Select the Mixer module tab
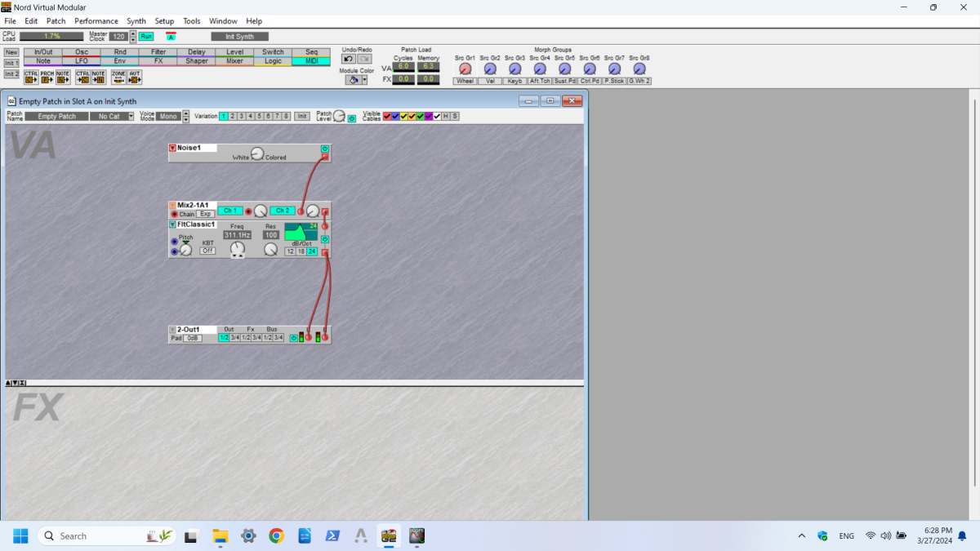 (x=234, y=61)
